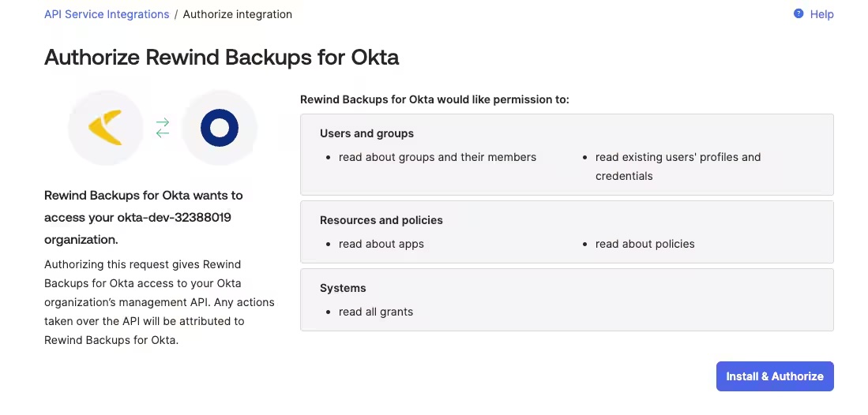Click the Help link

[x=821, y=14]
